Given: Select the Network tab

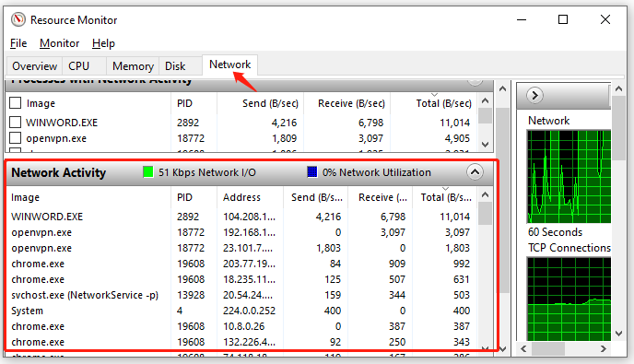Looking at the screenshot, I should point(229,65).
